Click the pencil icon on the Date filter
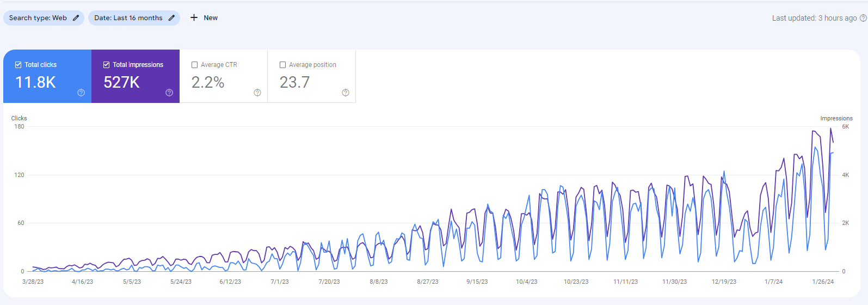 tap(171, 18)
